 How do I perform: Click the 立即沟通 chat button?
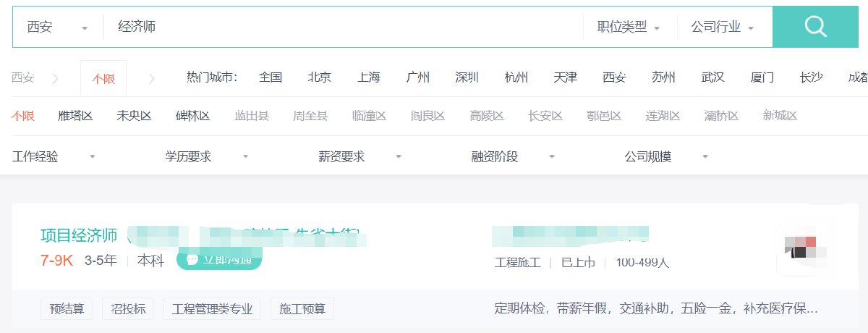(219, 259)
